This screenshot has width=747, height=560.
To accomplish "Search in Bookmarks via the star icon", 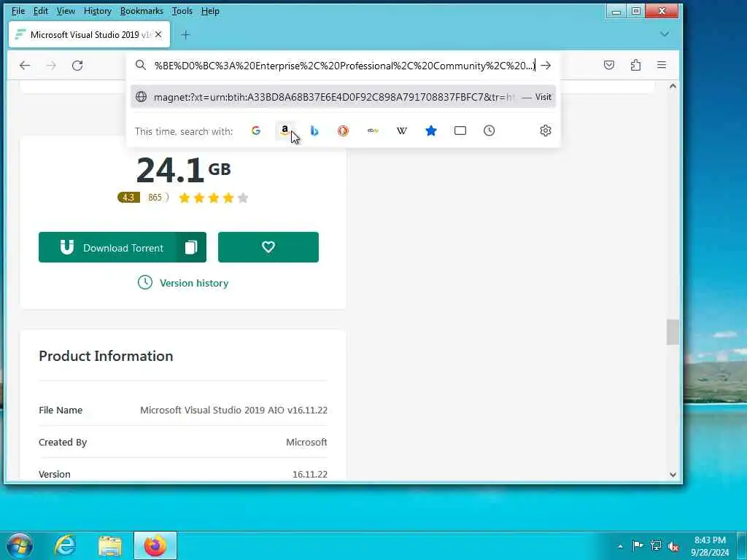I will [430, 131].
